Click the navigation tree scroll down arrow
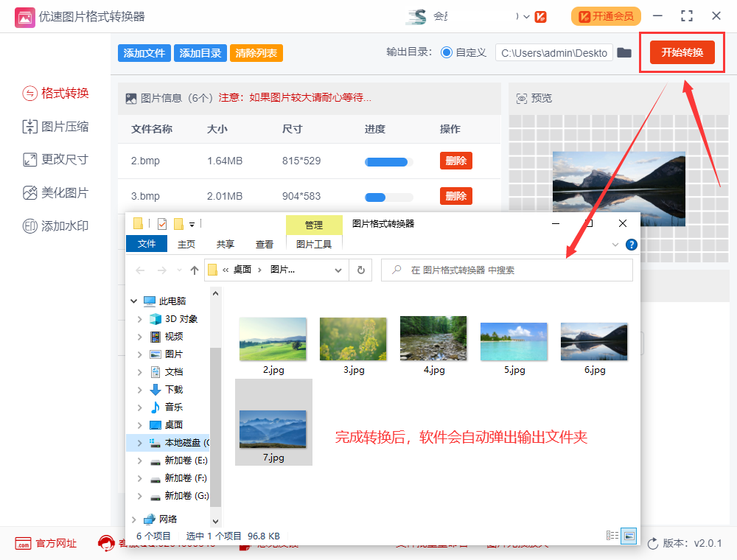737x560 pixels. tap(216, 521)
